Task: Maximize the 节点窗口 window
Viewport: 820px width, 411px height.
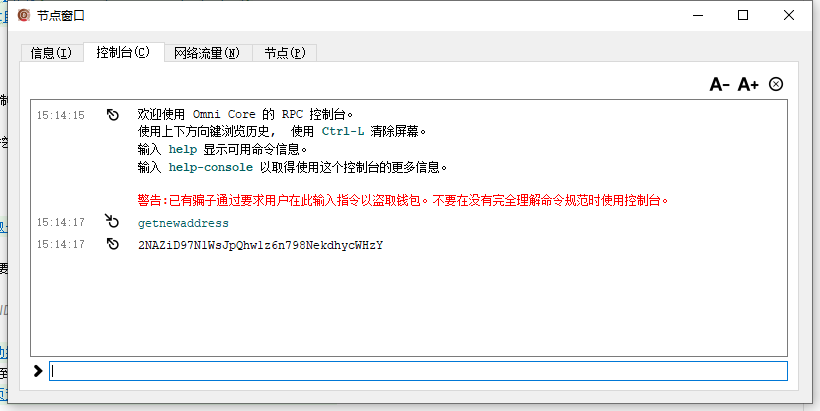Action: point(743,15)
